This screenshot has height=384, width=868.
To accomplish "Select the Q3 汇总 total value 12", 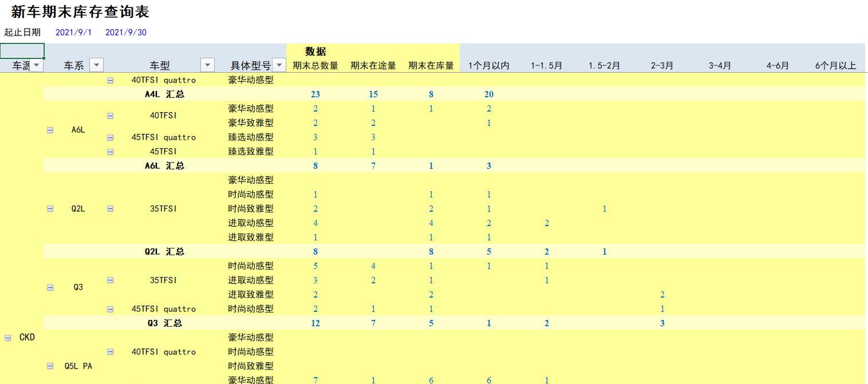I will (315, 323).
